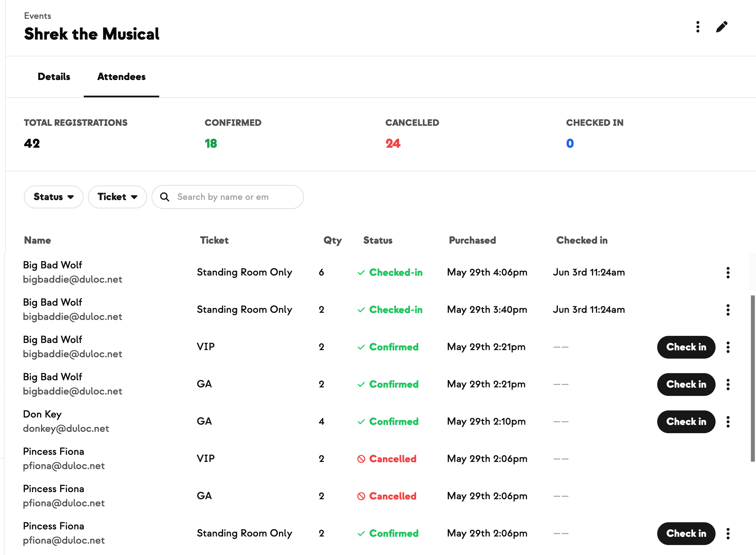Click May 29th 3:40pm purchase date
The height and width of the screenshot is (555, 756).
coord(487,310)
